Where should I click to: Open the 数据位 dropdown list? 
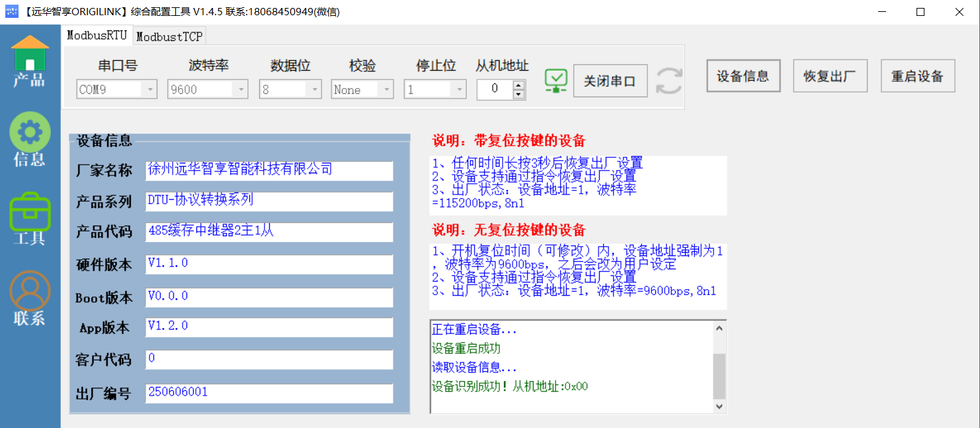coord(315,89)
